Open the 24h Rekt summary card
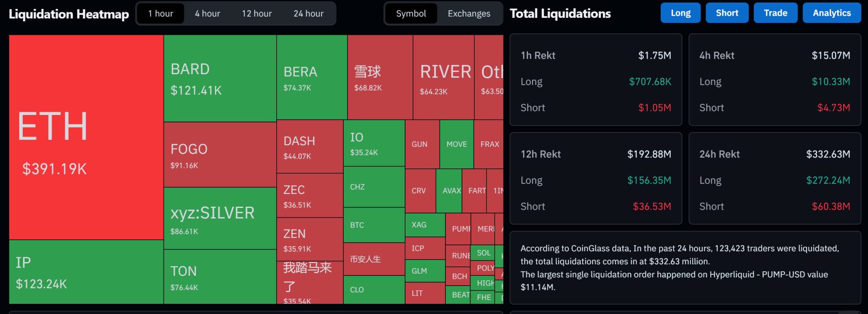 coord(775,178)
